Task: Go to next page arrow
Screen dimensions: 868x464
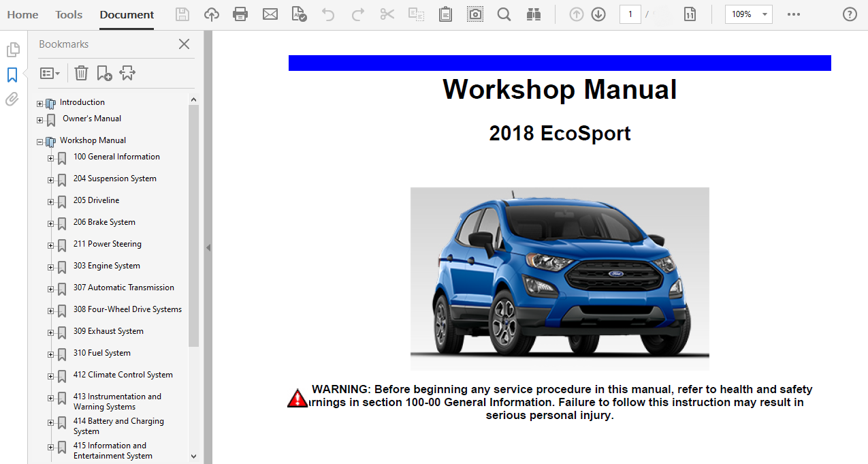Action: tap(598, 14)
